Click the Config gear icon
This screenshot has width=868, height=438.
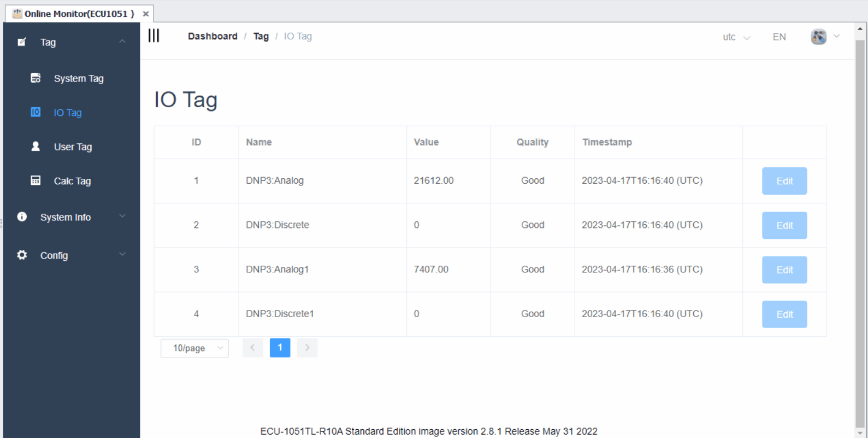coord(22,255)
